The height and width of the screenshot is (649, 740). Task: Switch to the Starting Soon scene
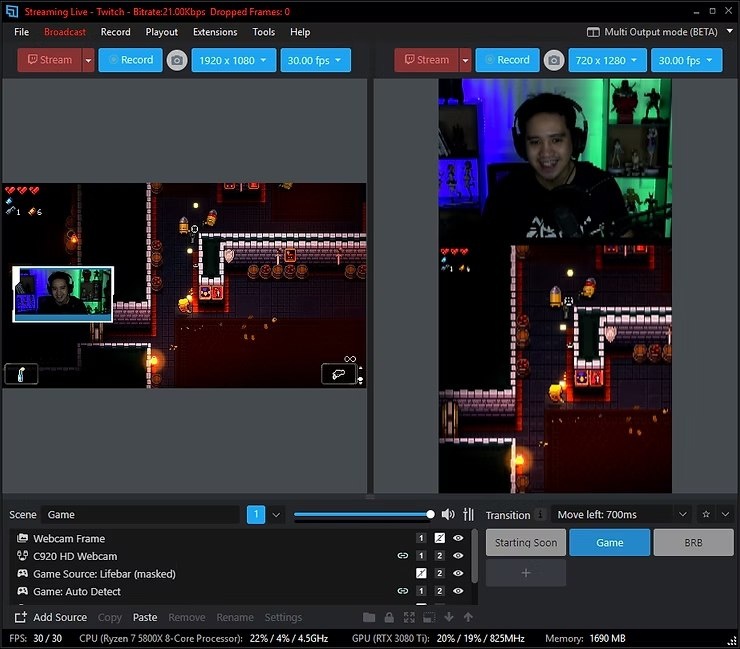pos(526,542)
